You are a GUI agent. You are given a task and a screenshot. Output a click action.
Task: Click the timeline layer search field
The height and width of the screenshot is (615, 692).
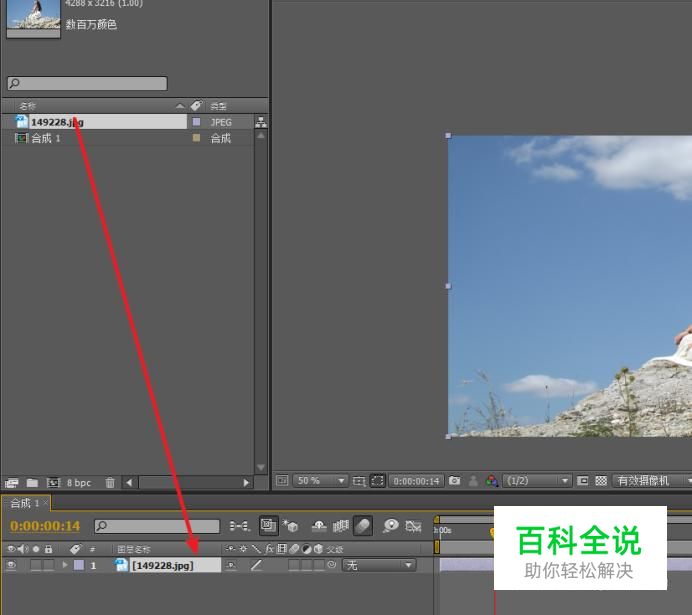(157, 526)
